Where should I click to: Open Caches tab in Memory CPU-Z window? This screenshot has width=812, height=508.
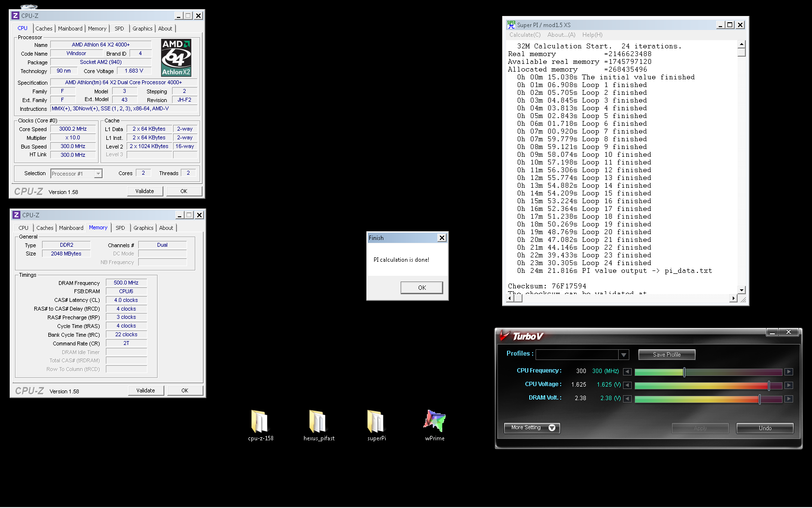click(x=45, y=228)
